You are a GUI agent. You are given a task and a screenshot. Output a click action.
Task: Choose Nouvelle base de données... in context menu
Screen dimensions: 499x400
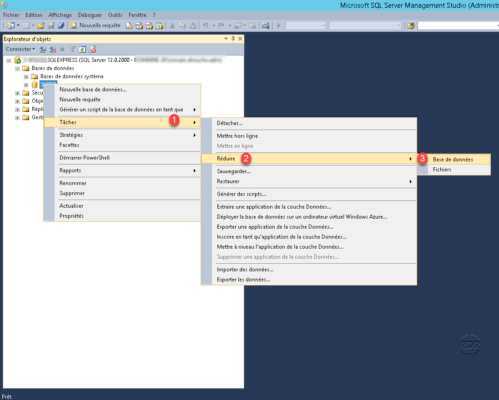pyautogui.click(x=122, y=89)
